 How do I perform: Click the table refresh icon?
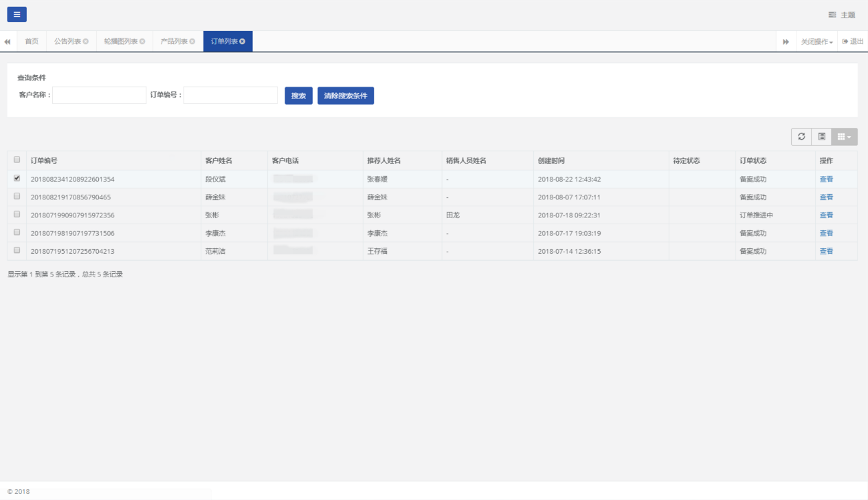coord(801,137)
